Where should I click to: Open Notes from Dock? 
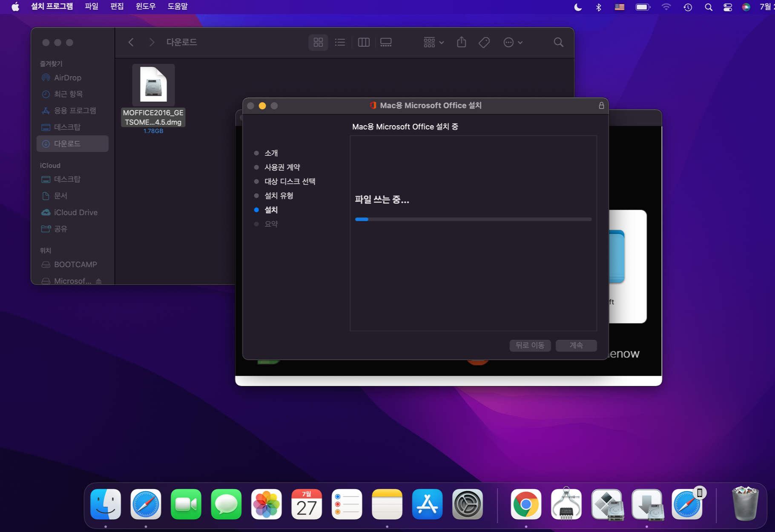387,504
